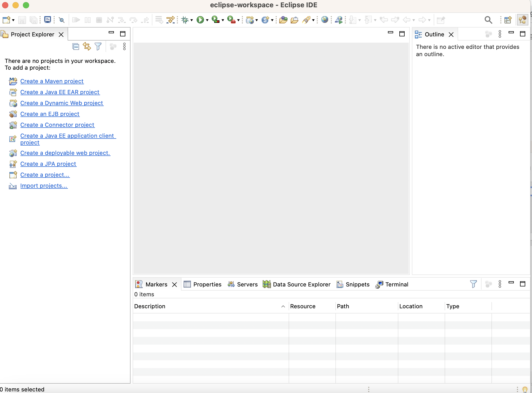532x393 pixels.
Task: Click Create an EJB project link
Action: [50, 114]
